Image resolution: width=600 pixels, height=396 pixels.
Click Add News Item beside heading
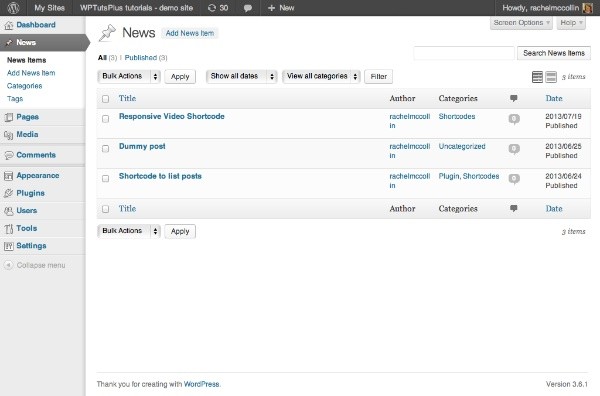[x=190, y=33]
